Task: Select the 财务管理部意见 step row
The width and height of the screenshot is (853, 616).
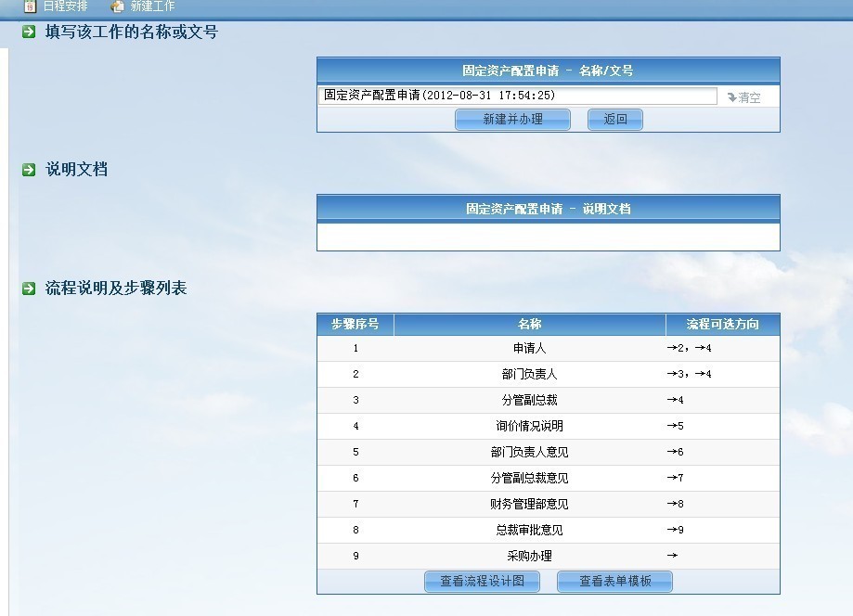Action: (x=529, y=505)
